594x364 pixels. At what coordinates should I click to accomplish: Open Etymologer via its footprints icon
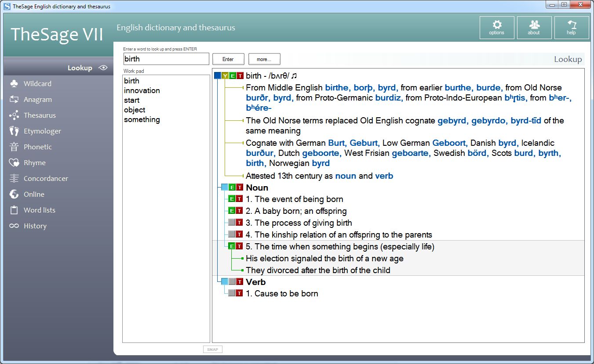tap(14, 131)
